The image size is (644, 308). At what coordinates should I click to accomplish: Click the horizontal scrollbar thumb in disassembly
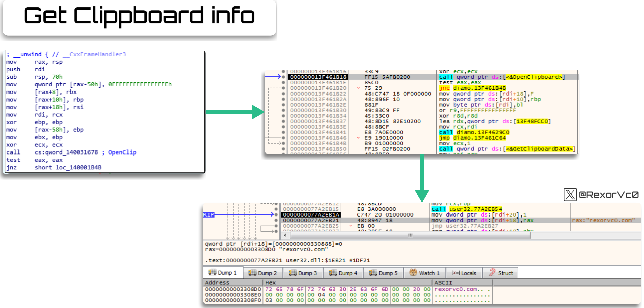pyautogui.click(x=410, y=235)
